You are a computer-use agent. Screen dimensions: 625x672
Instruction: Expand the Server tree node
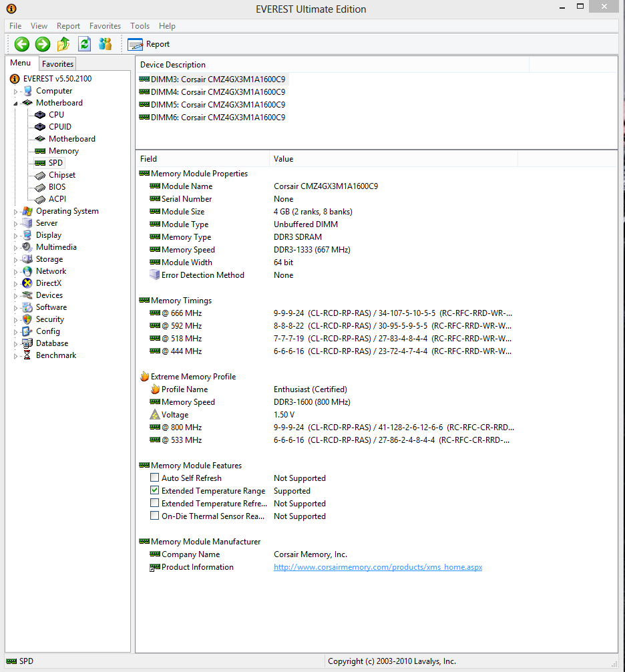click(x=15, y=224)
